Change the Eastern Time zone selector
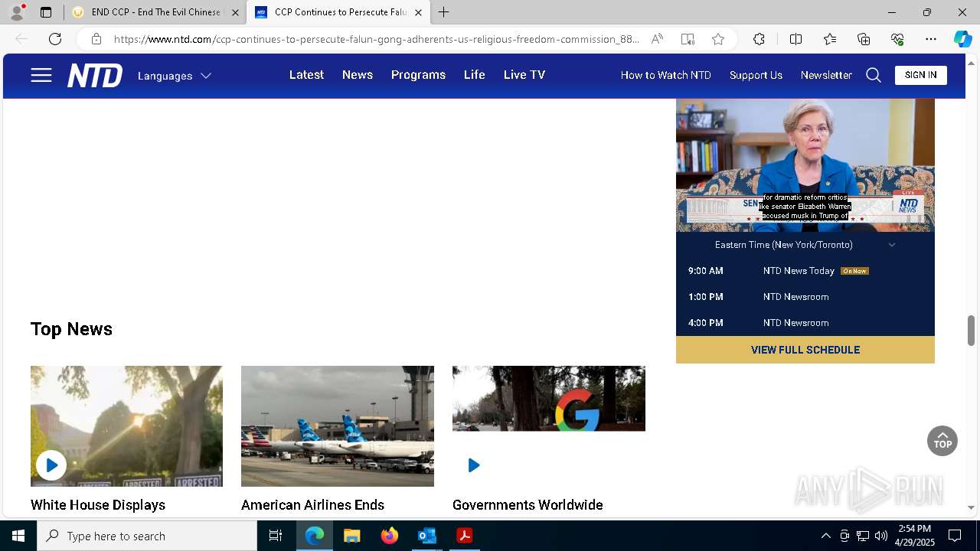Screen dimensions: 980x551 point(805,245)
